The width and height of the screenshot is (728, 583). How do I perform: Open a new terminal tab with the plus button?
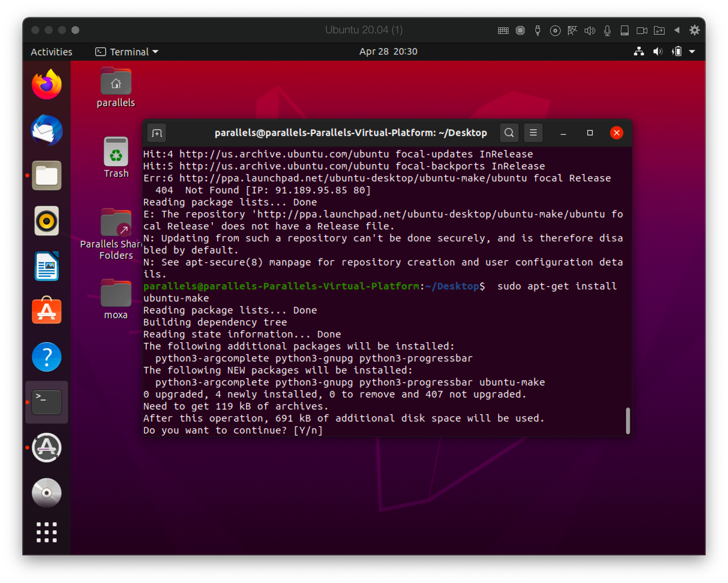pyautogui.click(x=157, y=133)
